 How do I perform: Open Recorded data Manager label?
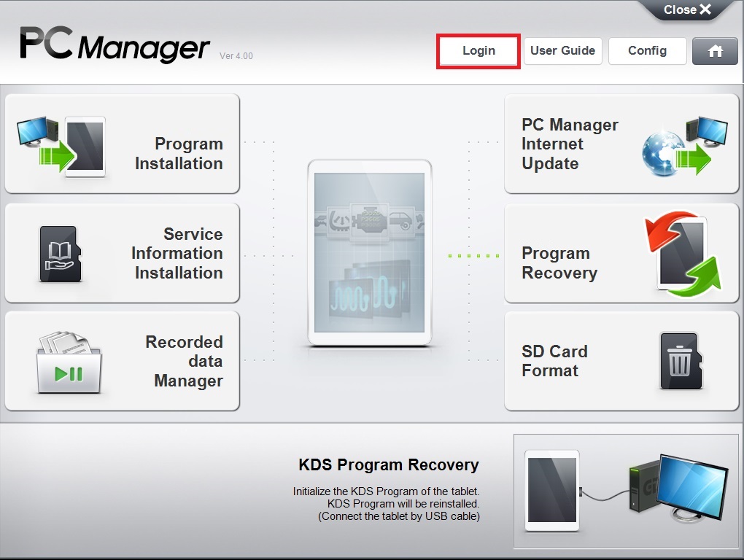[x=184, y=362]
